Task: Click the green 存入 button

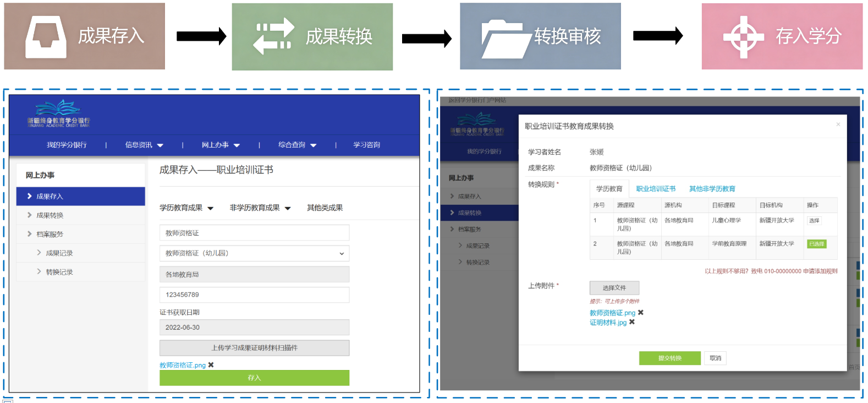Action: tap(254, 378)
